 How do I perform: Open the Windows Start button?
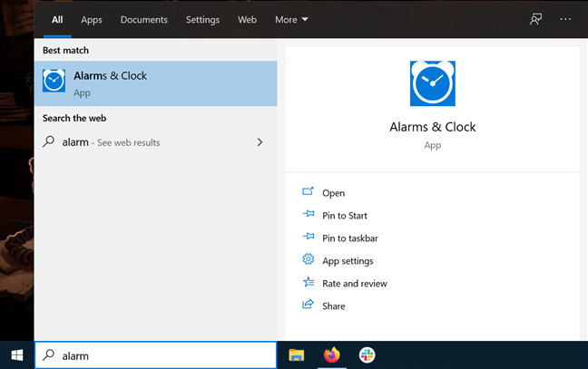[17, 355]
